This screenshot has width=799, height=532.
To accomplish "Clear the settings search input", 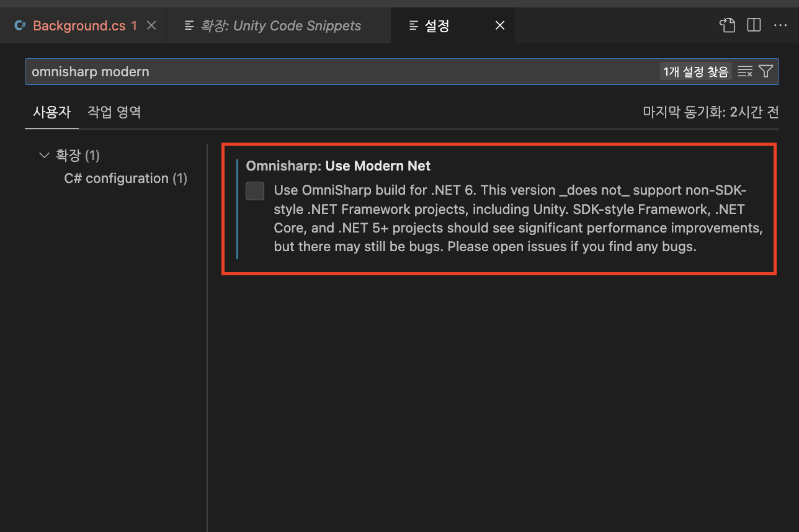I will pyautogui.click(x=745, y=71).
